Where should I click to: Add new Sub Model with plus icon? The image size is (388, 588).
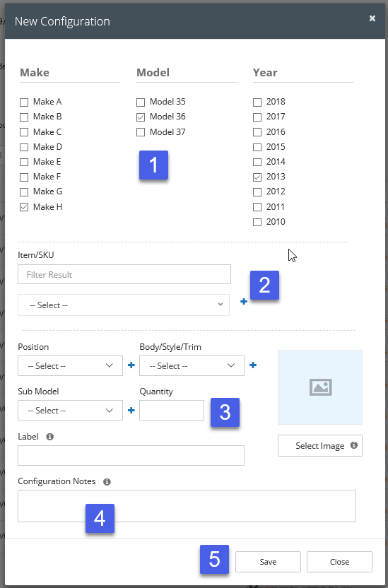(x=131, y=410)
